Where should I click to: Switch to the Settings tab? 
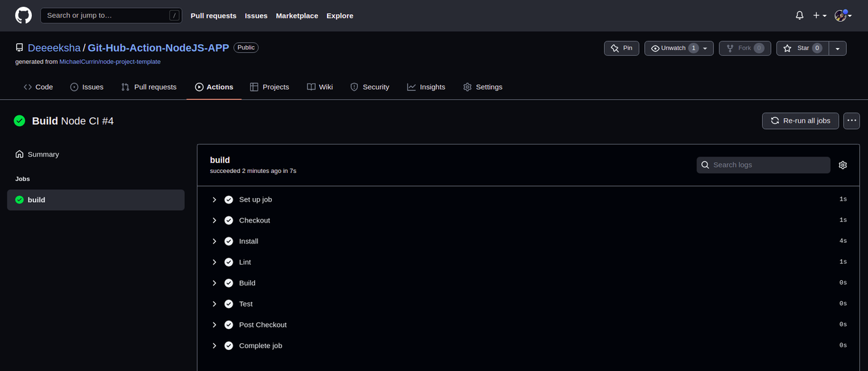pos(482,87)
